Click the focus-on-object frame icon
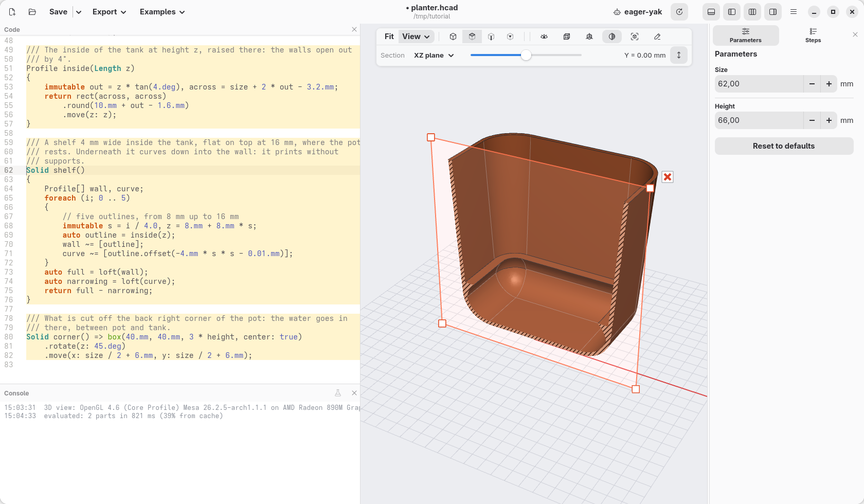This screenshot has width=864, height=504. point(635,37)
